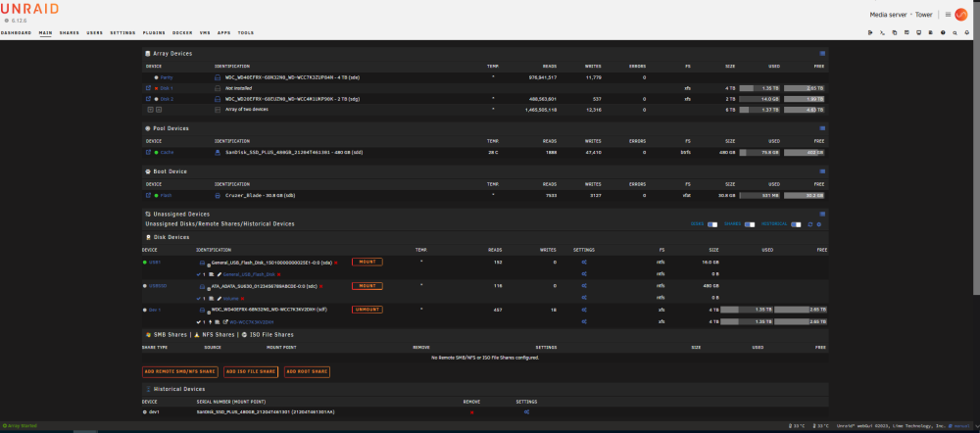Open the hamburger menu beside Tower
Viewport: 980px width, 433px height.
948,15
